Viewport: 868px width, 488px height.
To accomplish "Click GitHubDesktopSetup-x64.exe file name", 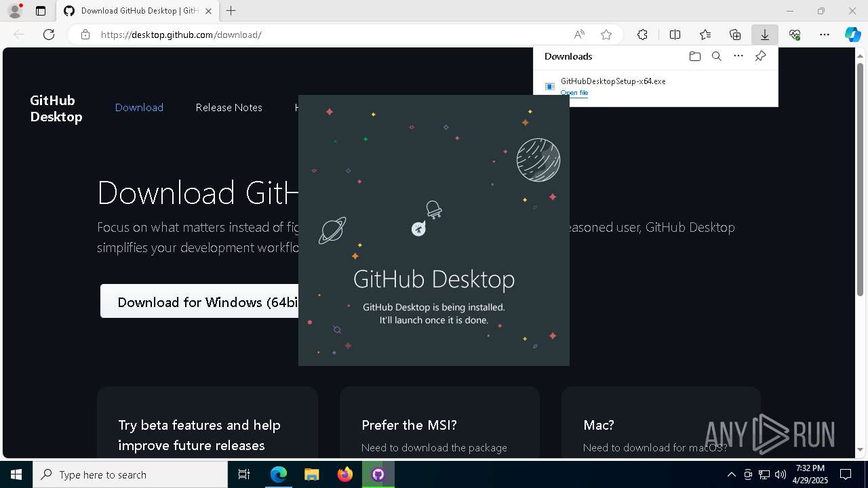I will pyautogui.click(x=613, y=81).
